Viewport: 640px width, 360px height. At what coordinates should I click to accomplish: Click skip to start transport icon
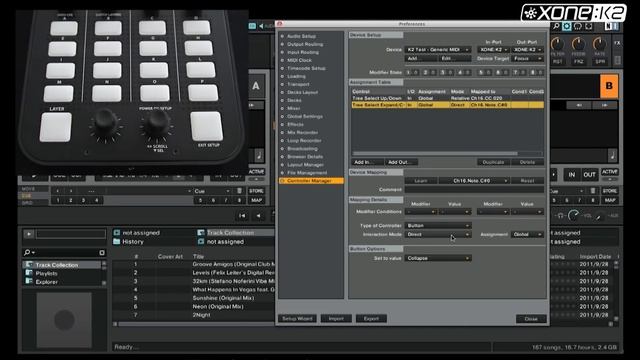coord(242,216)
